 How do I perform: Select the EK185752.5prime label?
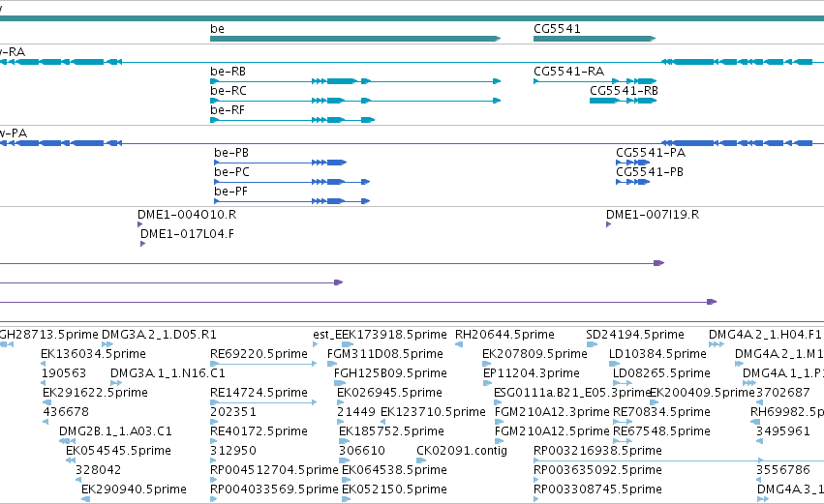391,432
